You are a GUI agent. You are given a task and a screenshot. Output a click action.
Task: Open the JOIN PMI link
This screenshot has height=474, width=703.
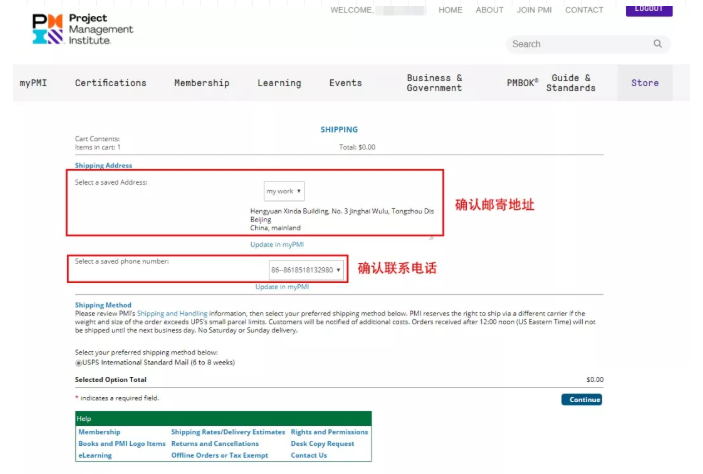pyautogui.click(x=534, y=10)
